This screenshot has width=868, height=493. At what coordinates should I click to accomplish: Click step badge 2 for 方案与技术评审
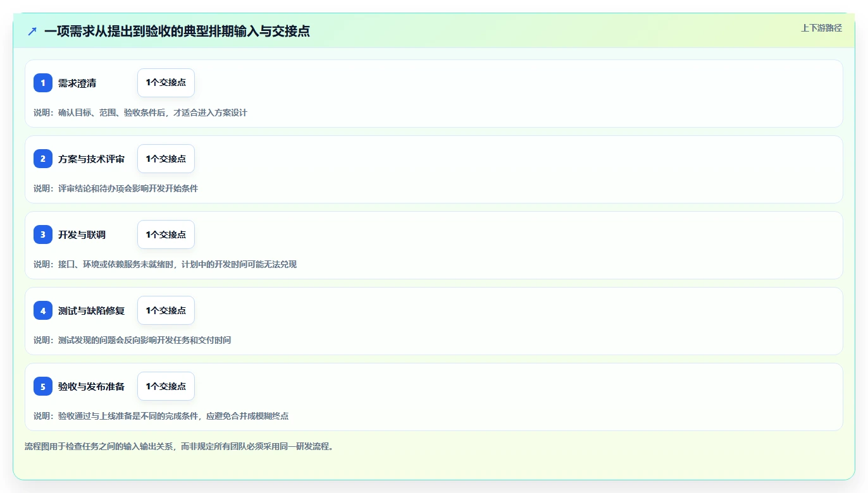(x=43, y=159)
